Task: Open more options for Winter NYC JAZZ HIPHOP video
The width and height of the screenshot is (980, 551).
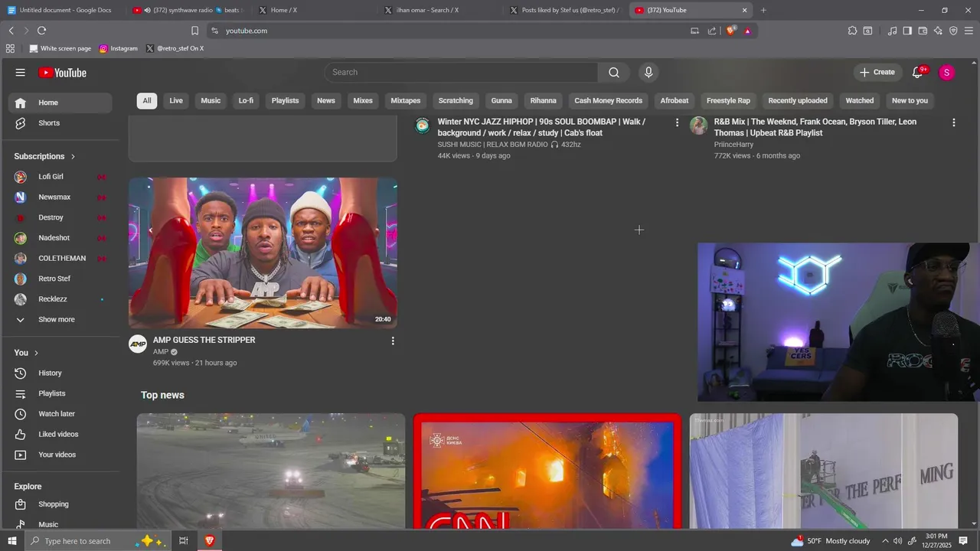Action: pyautogui.click(x=677, y=122)
